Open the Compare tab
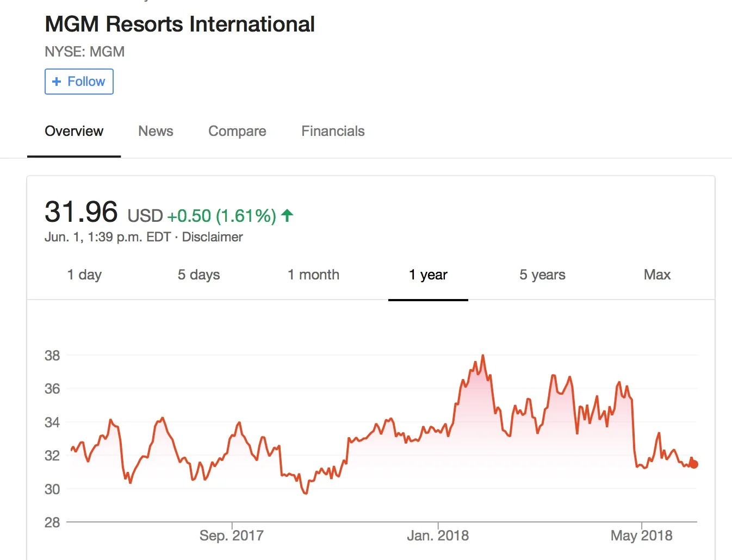 [x=237, y=131]
